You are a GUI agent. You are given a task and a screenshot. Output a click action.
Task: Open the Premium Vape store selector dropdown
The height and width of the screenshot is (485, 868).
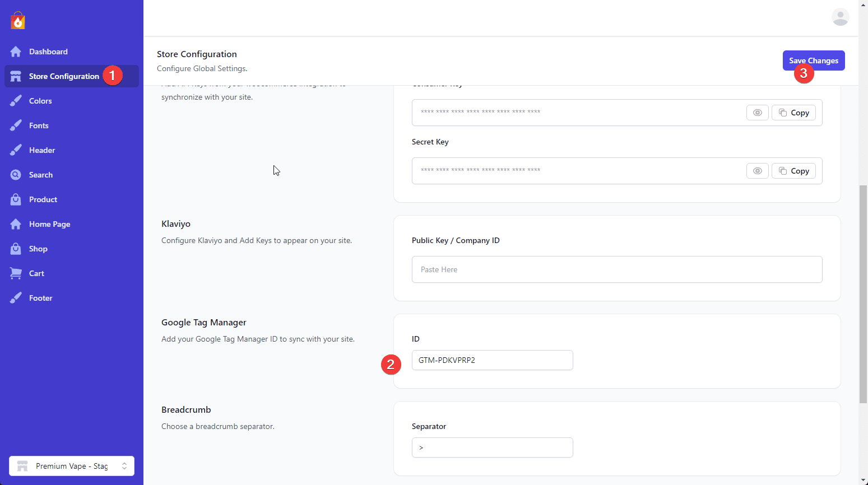(x=72, y=466)
